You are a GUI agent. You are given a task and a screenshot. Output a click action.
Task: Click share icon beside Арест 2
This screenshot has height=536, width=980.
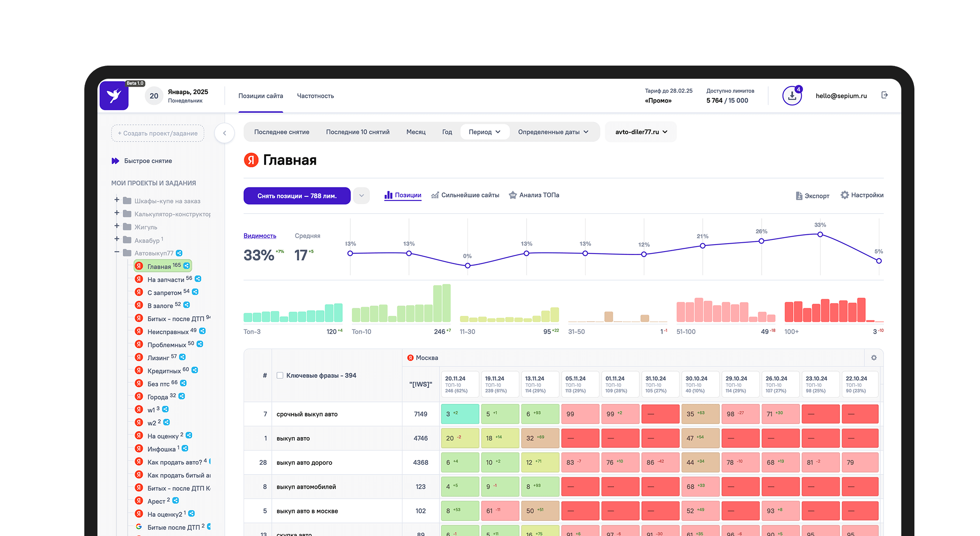[x=176, y=500]
